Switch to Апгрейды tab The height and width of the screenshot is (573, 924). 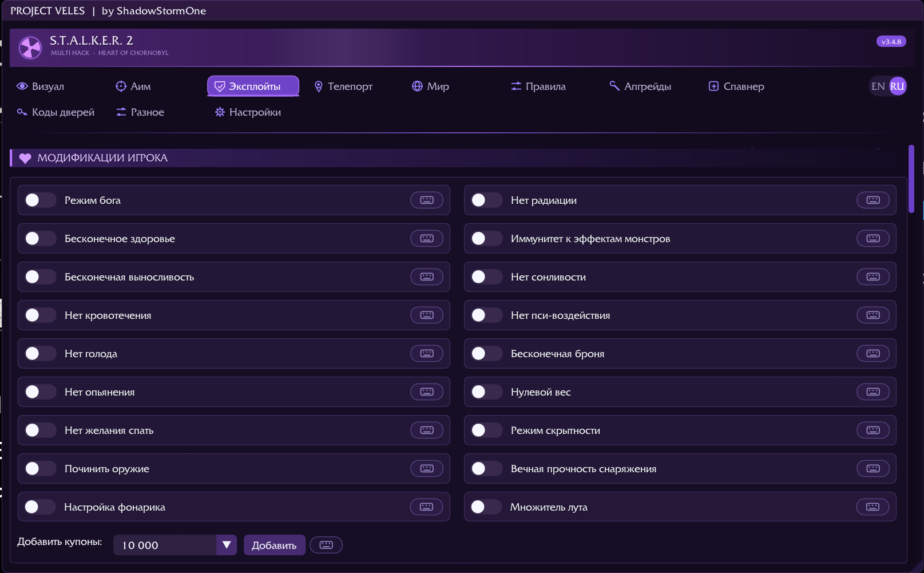(640, 86)
